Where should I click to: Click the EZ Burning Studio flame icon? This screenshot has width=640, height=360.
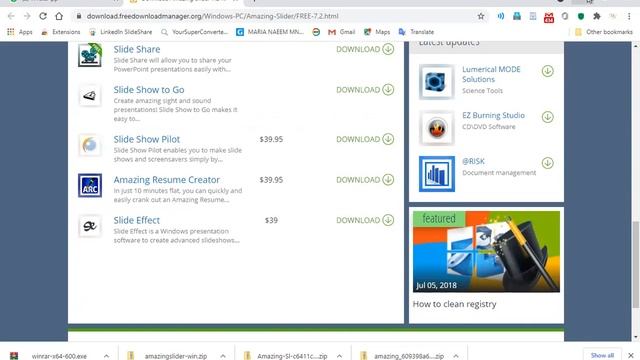pos(437,128)
